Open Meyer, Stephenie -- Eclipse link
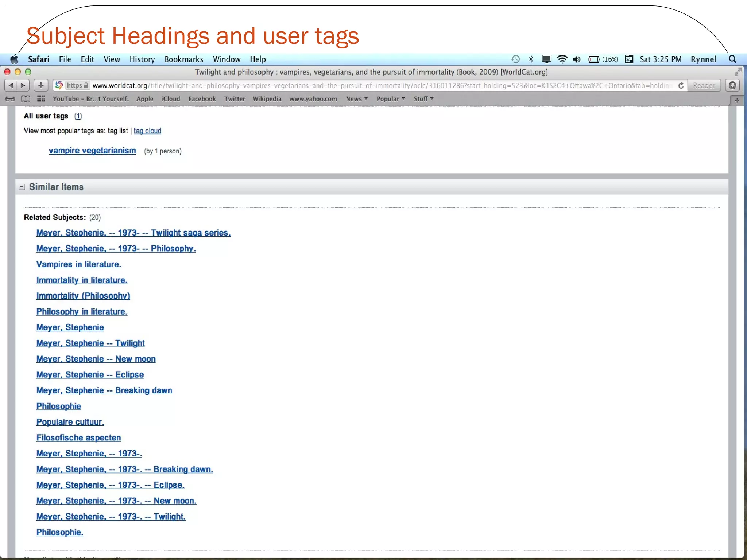The width and height of the screenshot is (747, 560). (x=90, y=375)
